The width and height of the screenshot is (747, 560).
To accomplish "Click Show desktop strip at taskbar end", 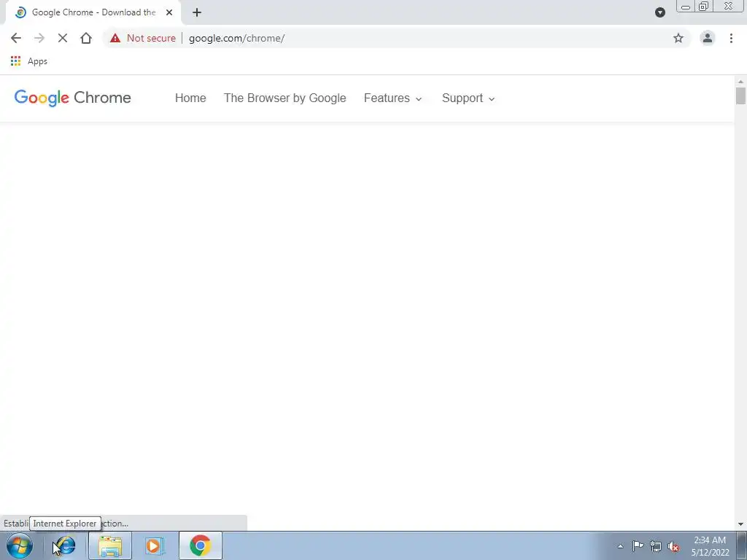I will tap(741, 545).
